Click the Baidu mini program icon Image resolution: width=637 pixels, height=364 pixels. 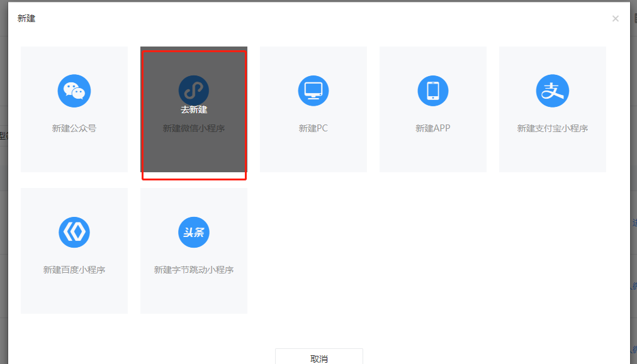[74, 232]
